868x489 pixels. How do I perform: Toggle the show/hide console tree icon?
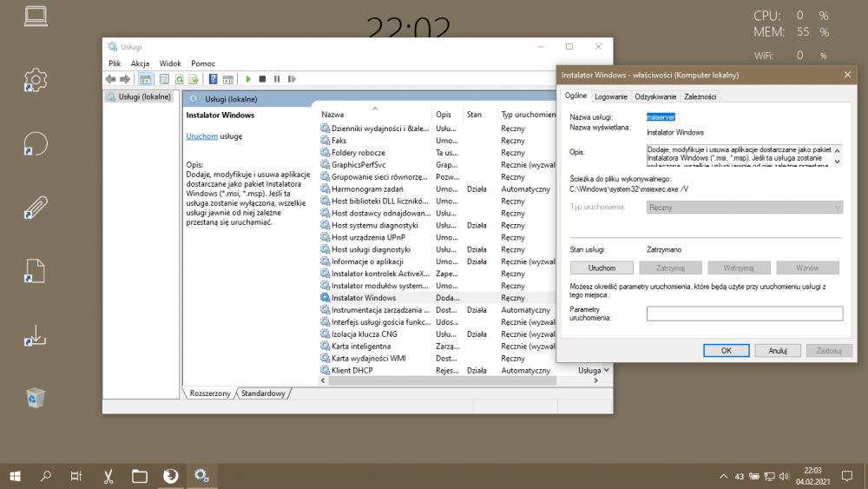[x=146, y=79]
